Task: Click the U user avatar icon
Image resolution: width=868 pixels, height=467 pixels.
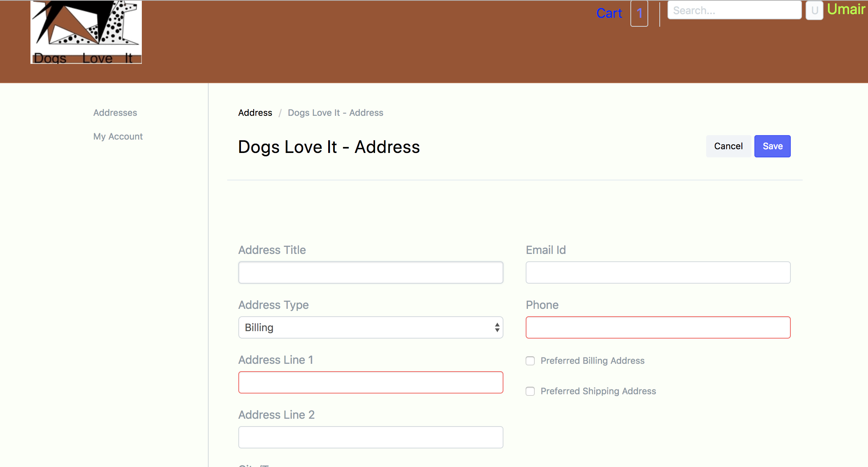Action: coord(814,10)
